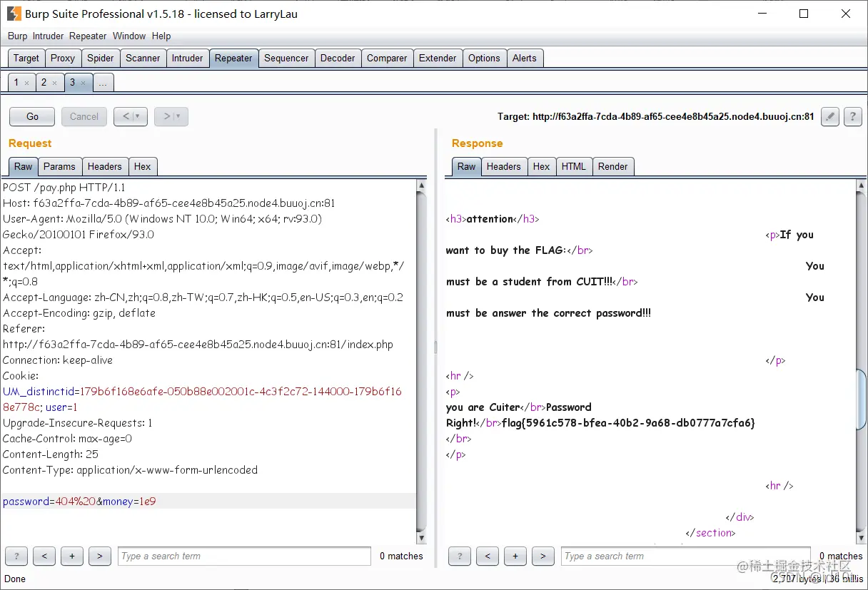
Task: Open the Repeater menu in menu bar
Action: pos(88,36)
